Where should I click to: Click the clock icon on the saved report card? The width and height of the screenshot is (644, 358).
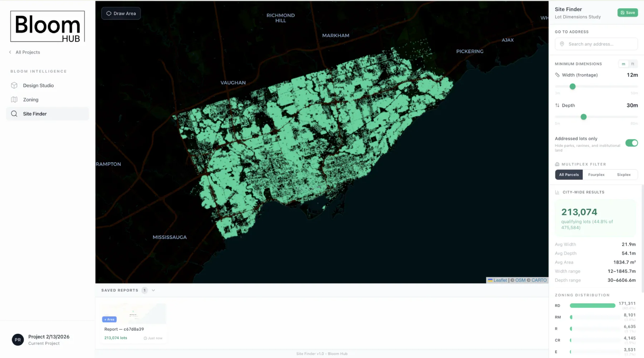[x=146, y=338]
